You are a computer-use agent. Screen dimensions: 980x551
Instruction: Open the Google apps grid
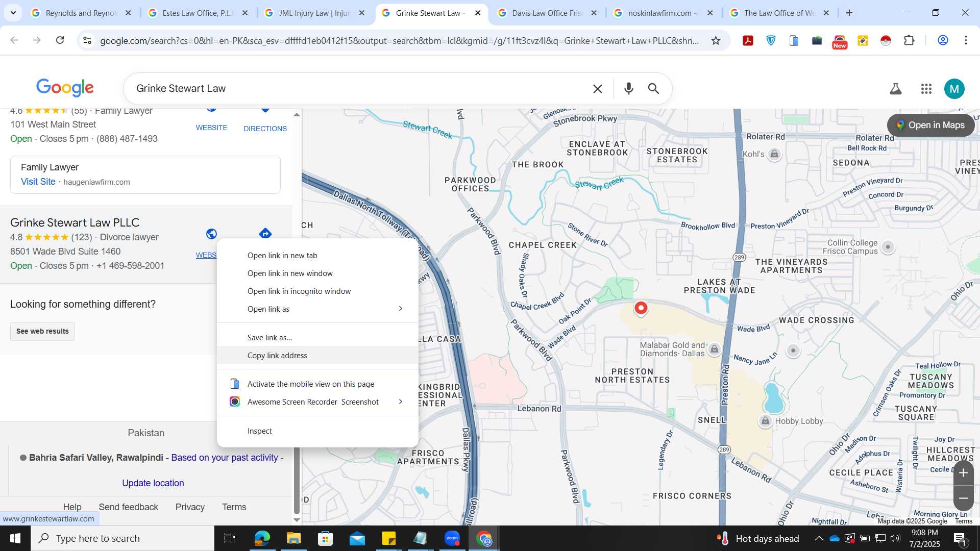coord(926,89)
